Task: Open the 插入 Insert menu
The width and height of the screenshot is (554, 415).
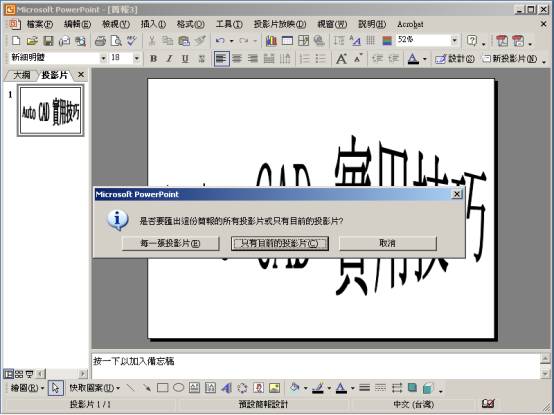Action: click(153, 24)
